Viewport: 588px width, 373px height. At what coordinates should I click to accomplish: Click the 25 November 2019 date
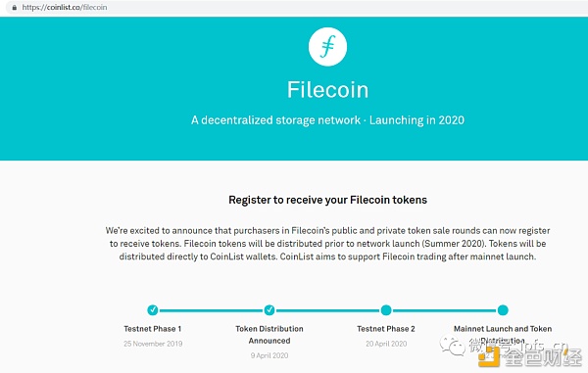(153, 344)
